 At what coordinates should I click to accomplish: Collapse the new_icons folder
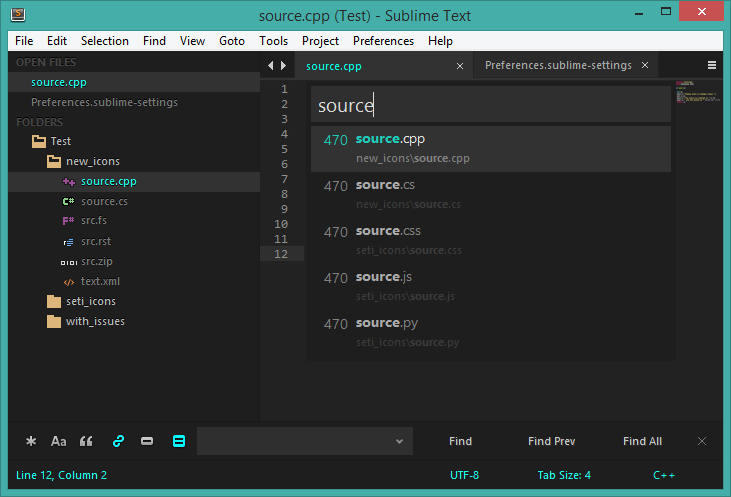pyautogui.click(x=54, y=161)
